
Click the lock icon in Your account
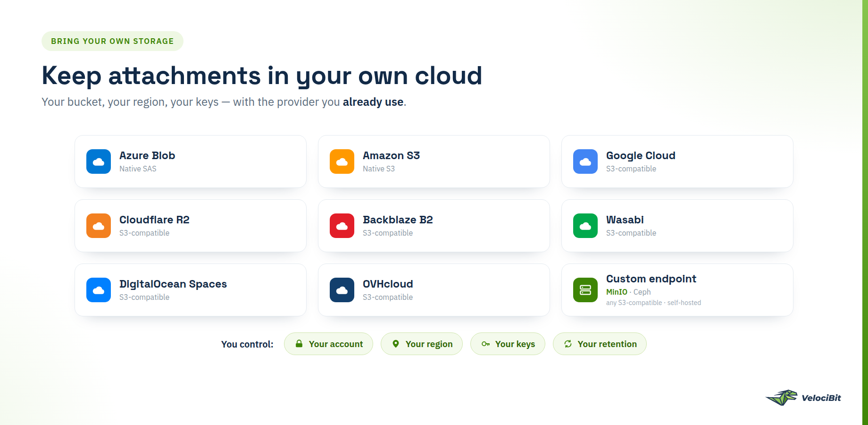tap(299, 344)
